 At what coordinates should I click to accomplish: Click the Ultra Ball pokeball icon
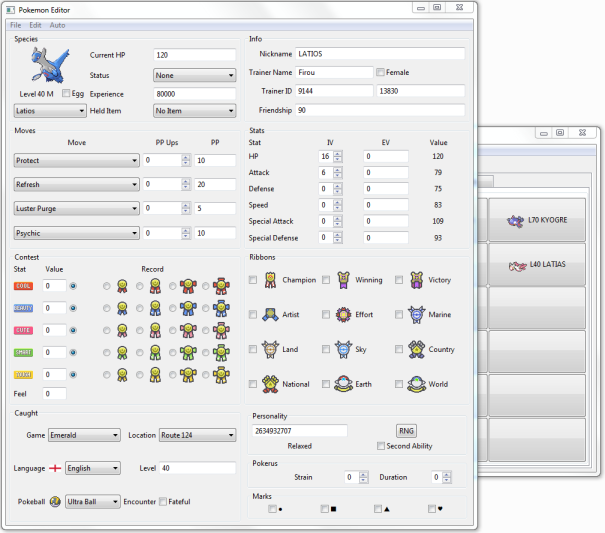(55, 502)
